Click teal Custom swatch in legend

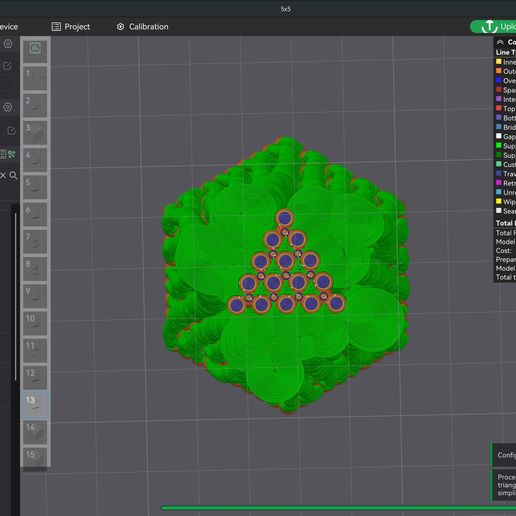[499, 164]
